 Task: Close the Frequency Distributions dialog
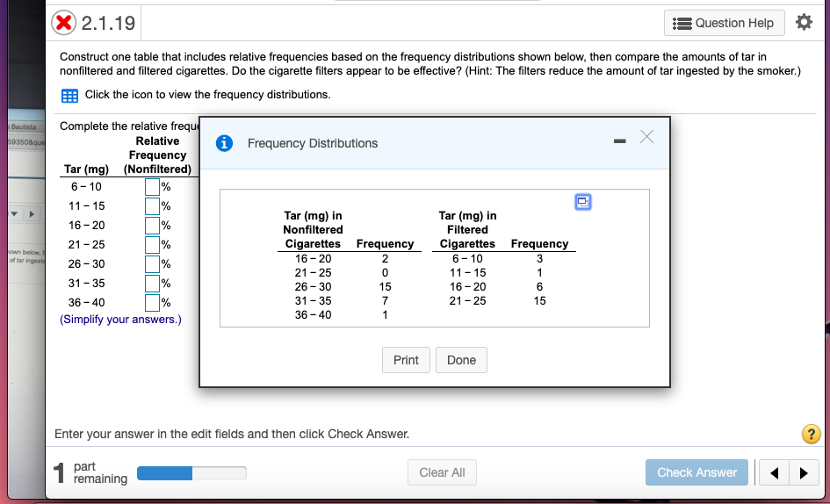646,137
